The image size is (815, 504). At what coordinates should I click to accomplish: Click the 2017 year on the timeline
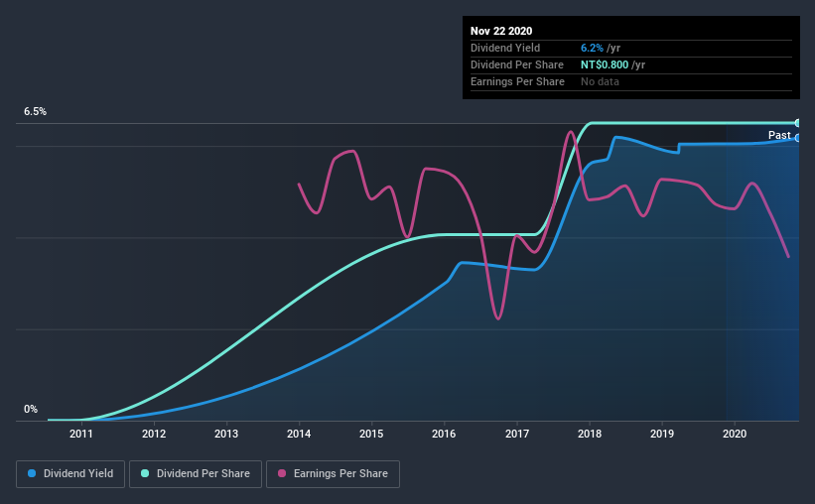pos(516,434)
